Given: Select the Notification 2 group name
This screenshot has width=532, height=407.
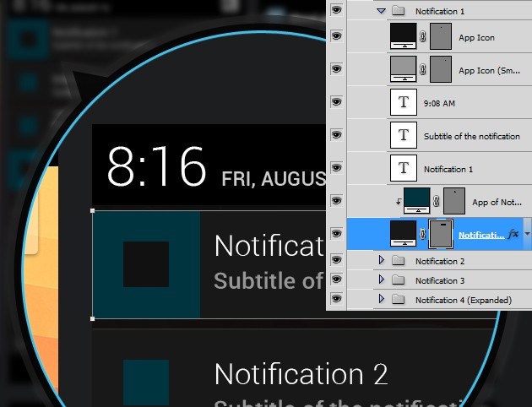Looking at the screenshot, I should [440, 261].
